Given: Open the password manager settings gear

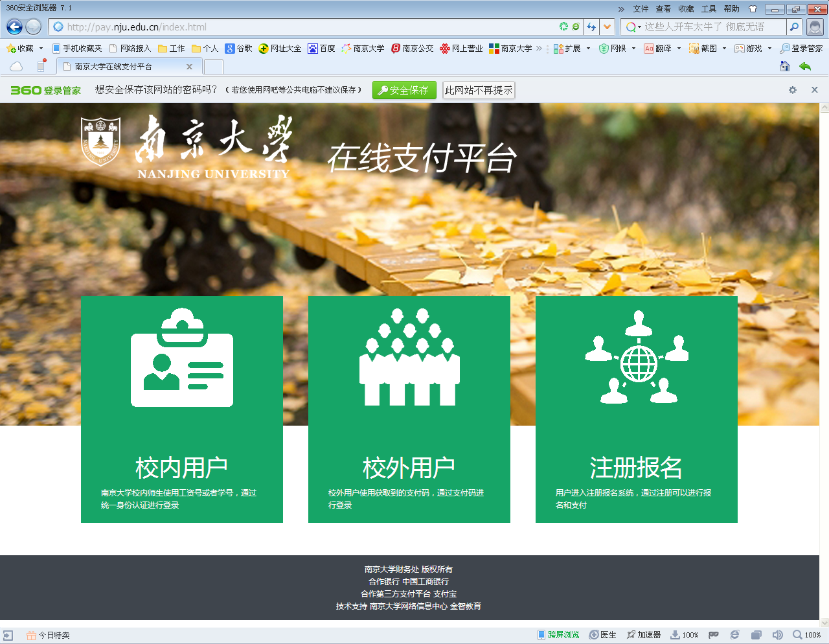Looking at the screenshot, I should click(x=792, y=90).
